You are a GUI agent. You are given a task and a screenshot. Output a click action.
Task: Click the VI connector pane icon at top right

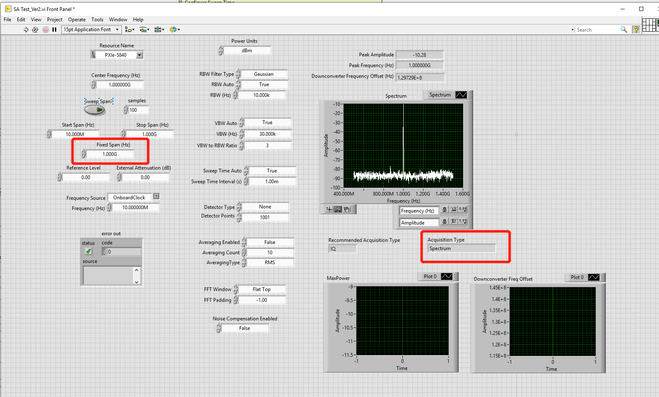pyautogui.click(x=650, y=24)
